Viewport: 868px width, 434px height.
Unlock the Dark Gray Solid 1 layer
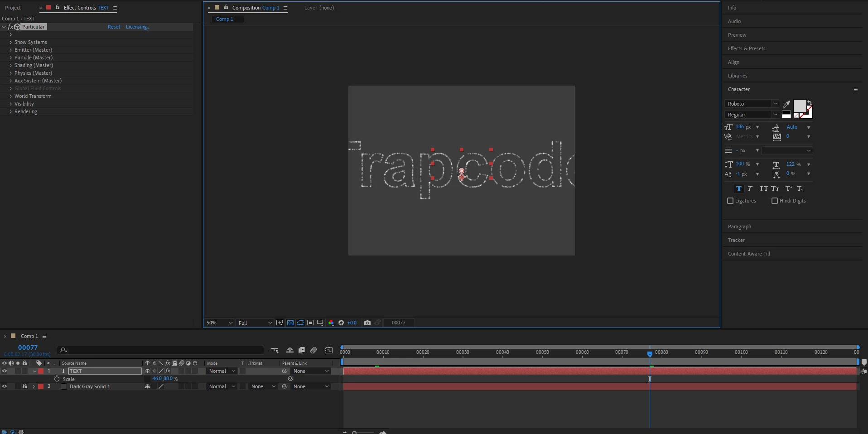click(x=24, y=386)
